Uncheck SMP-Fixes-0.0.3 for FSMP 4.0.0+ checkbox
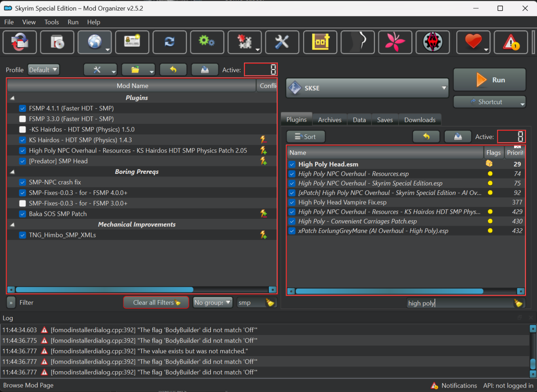 [23, 193]
